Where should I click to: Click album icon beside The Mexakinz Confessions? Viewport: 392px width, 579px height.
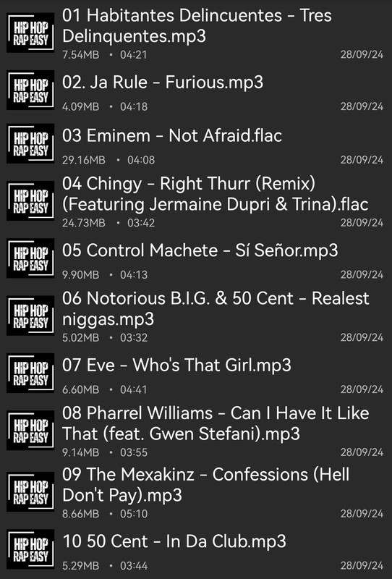tap(30, 491)
